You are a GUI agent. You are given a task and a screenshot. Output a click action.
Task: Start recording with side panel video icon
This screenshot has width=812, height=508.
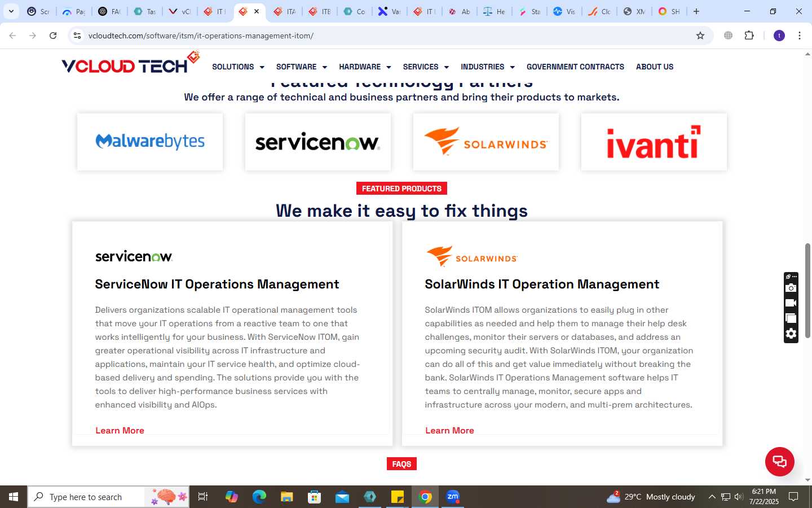pos(791,303)
